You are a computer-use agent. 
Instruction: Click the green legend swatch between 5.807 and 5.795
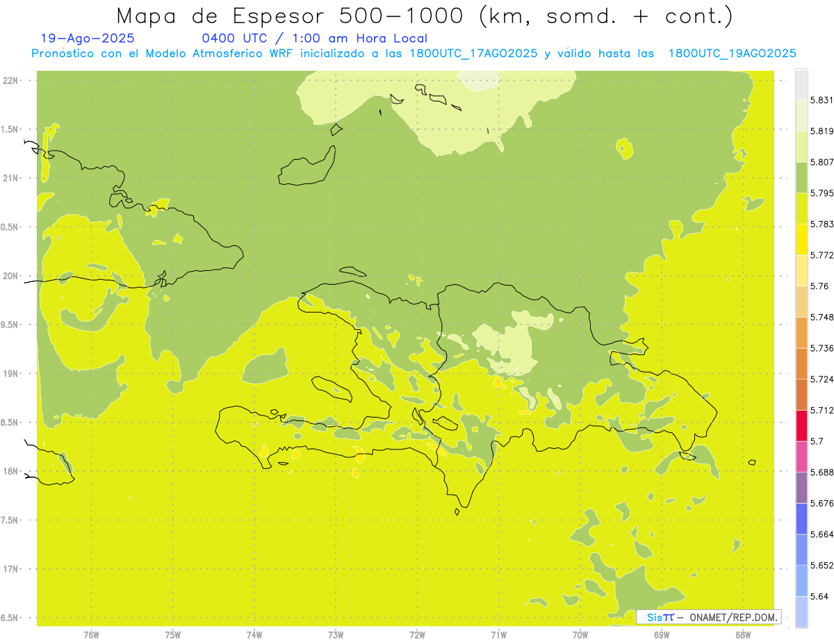coord(801,177)
